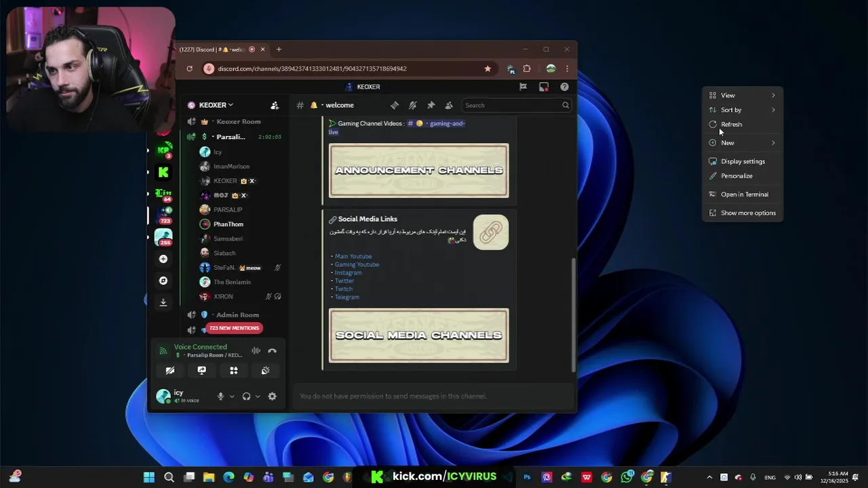Open the Threads icon in channel header

click(394, 105)
